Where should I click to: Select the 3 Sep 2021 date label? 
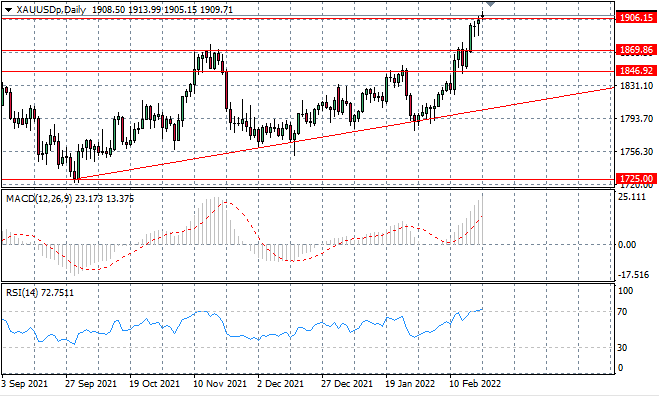[x=24, y=384]
